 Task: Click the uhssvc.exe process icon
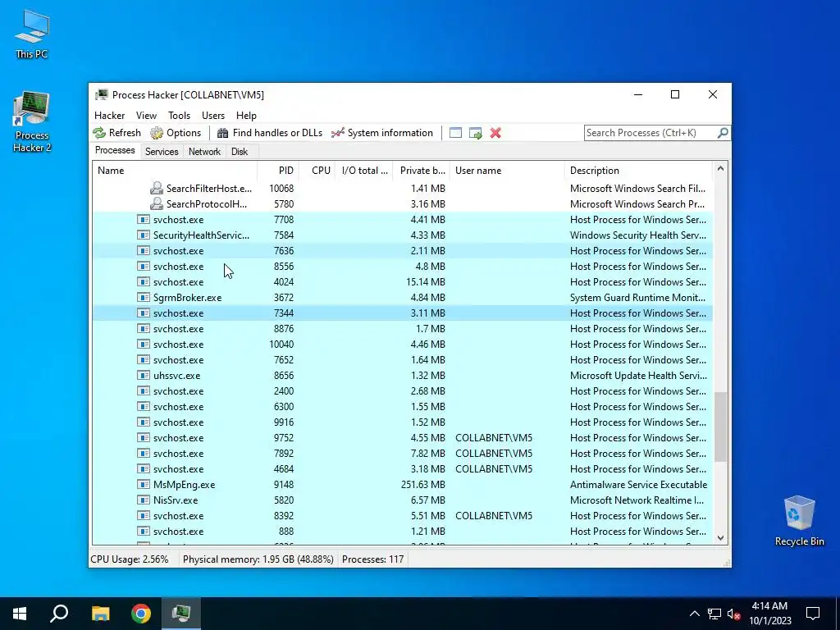pos(143,376)
